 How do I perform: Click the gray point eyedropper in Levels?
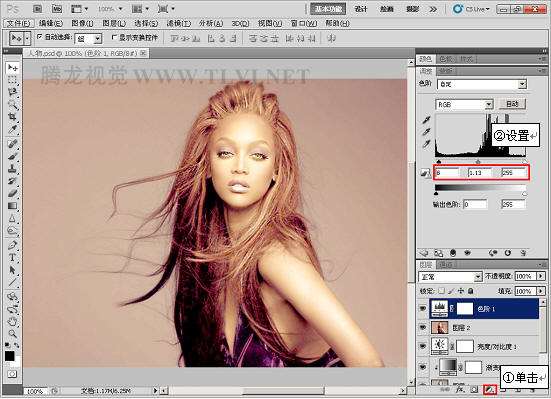tap(426, 132)
